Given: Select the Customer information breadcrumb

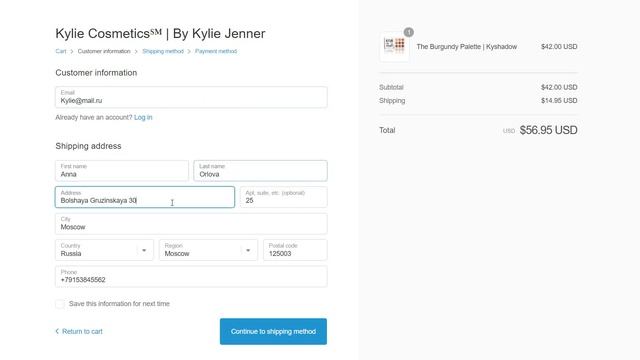Looking at the screenshot, I should 104,51.
